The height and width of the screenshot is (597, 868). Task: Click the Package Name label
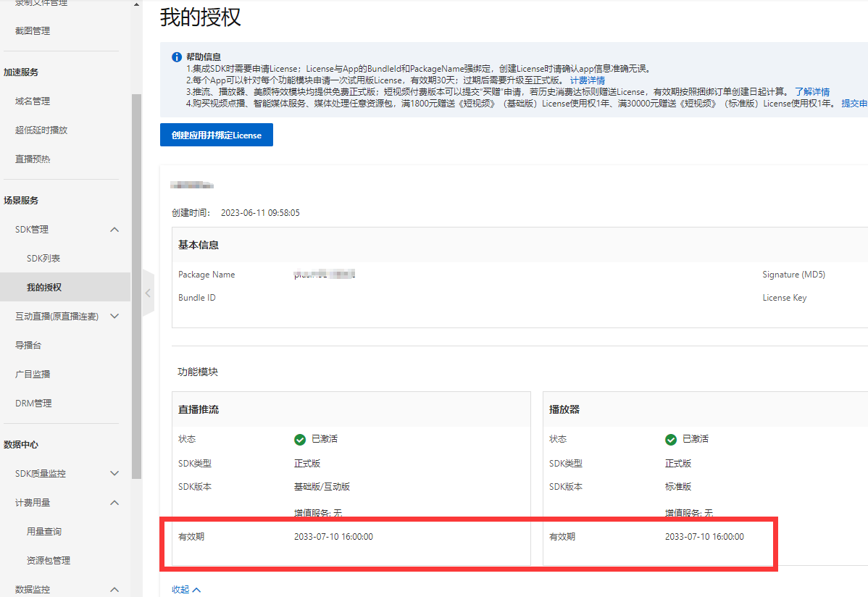(206, 275)
